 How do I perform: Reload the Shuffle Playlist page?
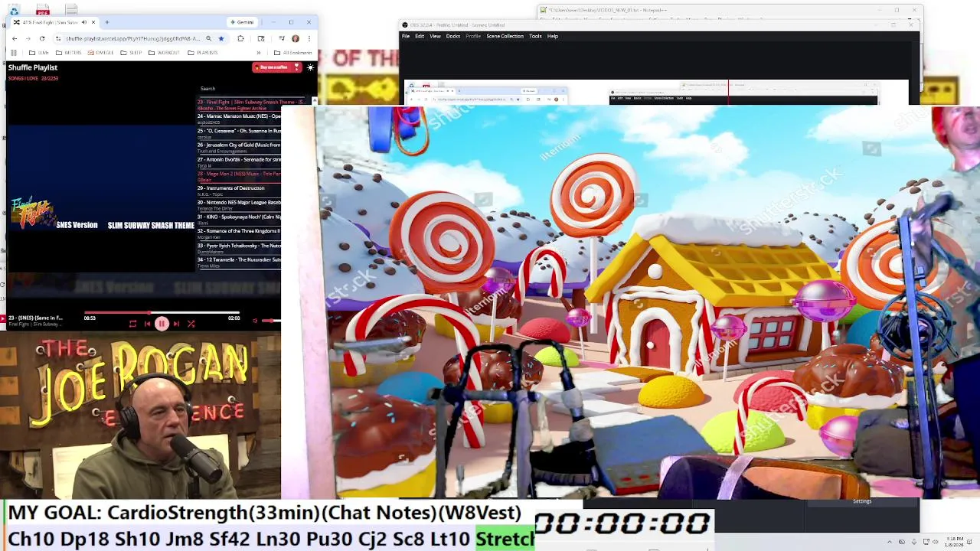click(42, 38)
